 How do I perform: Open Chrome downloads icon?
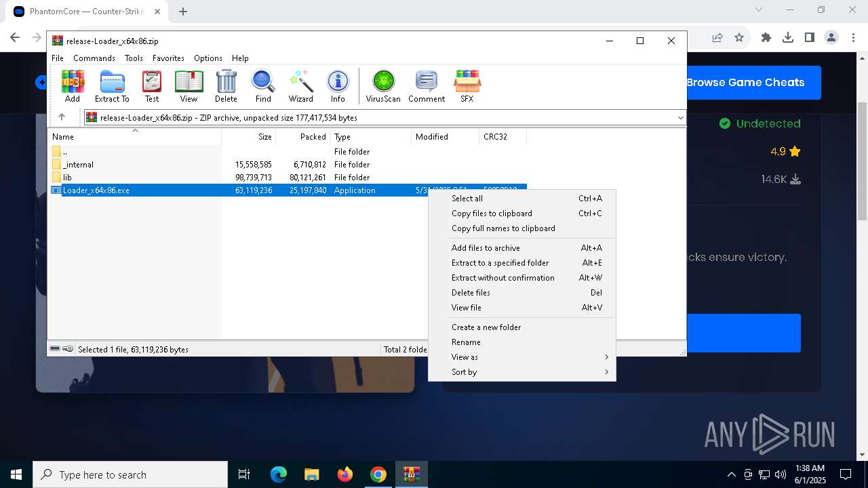788,38
